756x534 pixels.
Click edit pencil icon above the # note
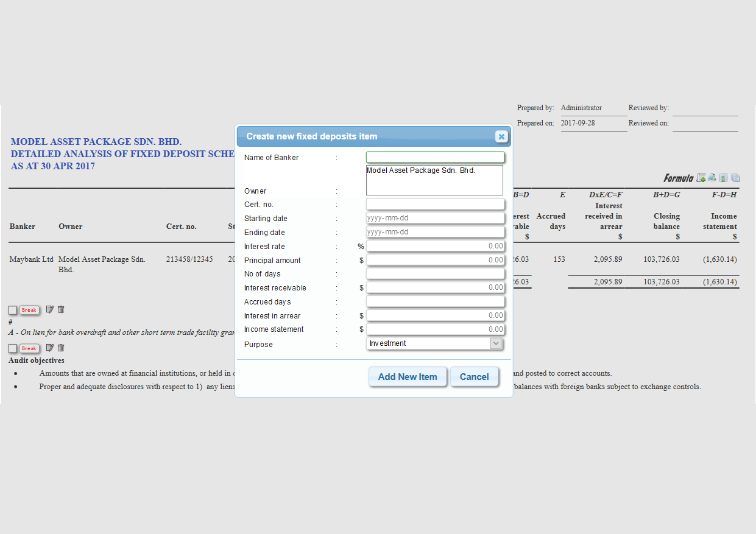(50, 309)
